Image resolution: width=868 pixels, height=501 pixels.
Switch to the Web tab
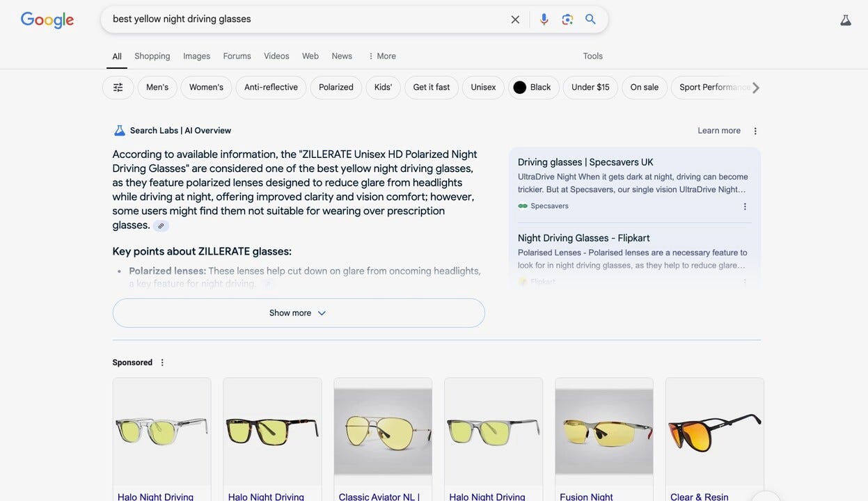click(310, 56)
